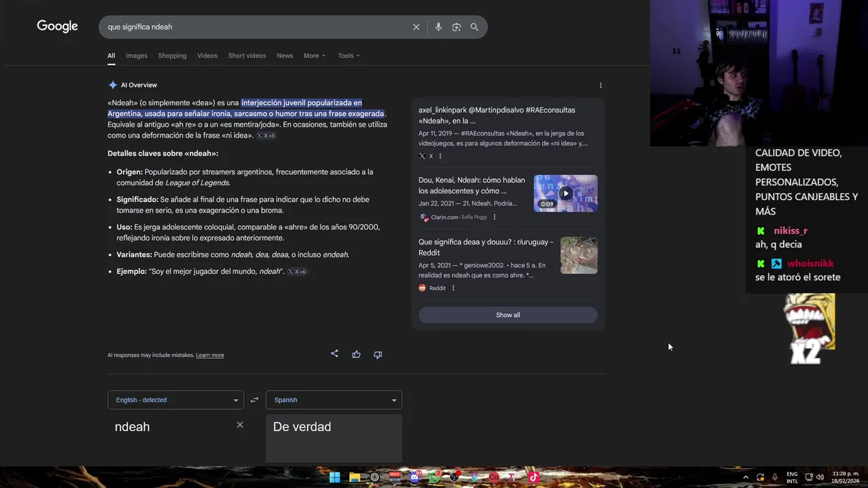Open 'Dou, Kenai, Ndeah' Clarin article
This screenshot has height=488, width=868.
472,186
